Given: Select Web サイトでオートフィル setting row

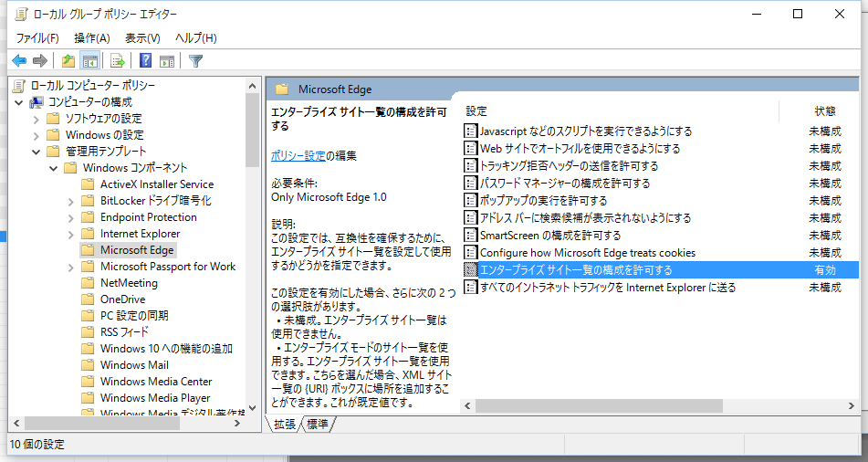Looking at the screenshot, I should pyautogui.click(x=660, y=149).
